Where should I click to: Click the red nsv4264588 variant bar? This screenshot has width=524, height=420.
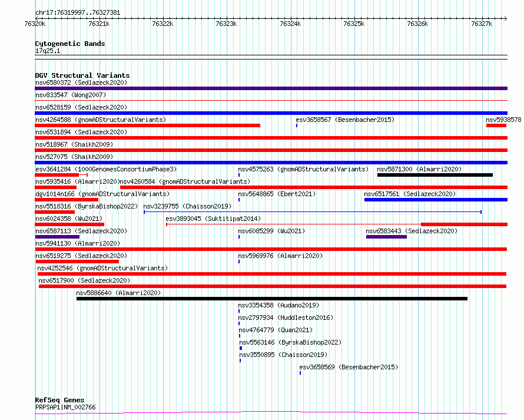[147, 125]
